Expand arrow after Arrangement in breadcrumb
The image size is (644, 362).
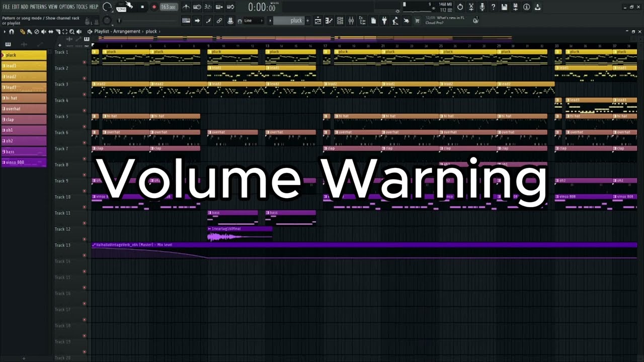[143, 31]
